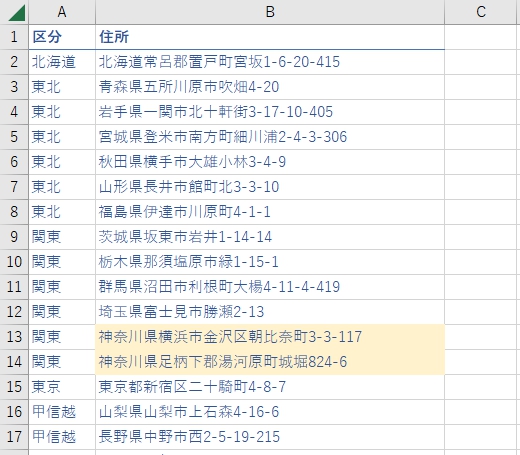Select row 6 header

click(14, 162)
